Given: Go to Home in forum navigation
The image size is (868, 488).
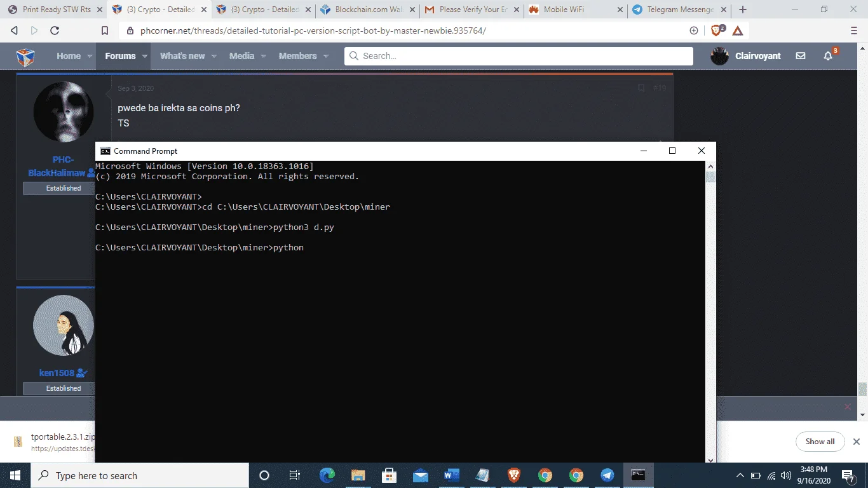Looking at the screenshot, I should (69, 56).
